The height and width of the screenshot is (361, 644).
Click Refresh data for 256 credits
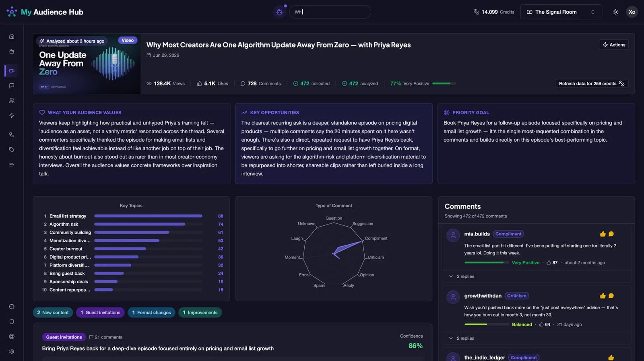(x=592, y=84)
